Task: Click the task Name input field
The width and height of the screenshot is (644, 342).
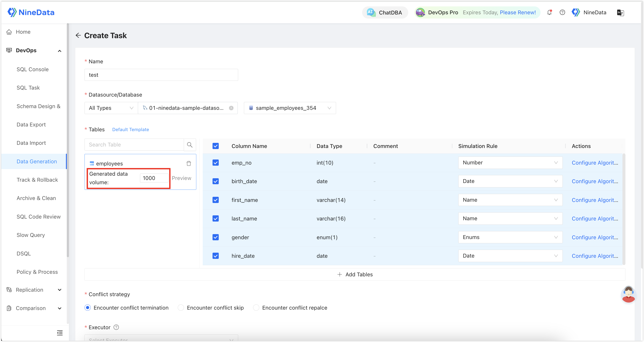Action: (x=161, y=75)
